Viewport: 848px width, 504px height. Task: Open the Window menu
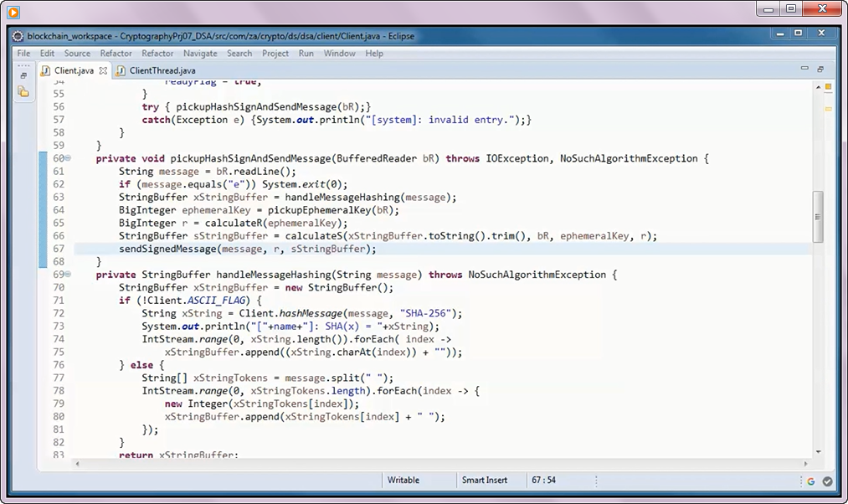pyautogui.click(x=340, y=53)
